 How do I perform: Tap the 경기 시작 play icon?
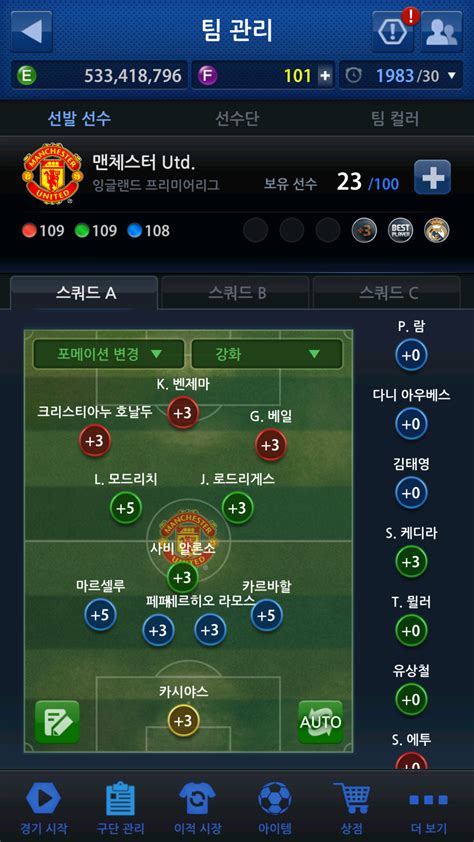coord(43,799)
